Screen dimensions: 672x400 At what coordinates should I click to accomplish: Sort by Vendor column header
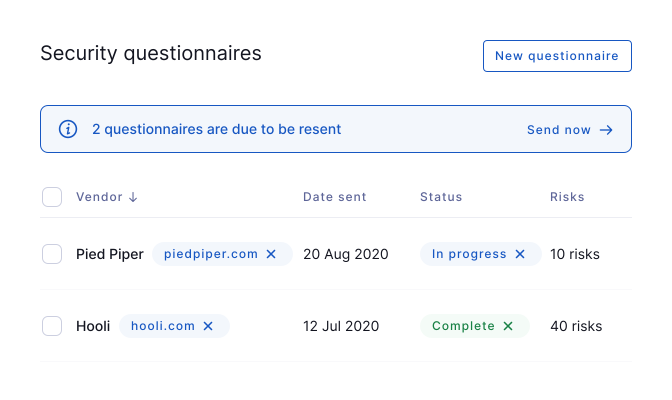(x=99, y=197)
